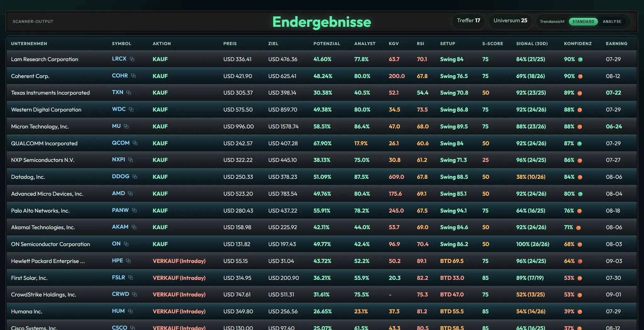644x330 pixels.
Task: Click confidence dot in Micron Technology row
Action: click(580, 127)
